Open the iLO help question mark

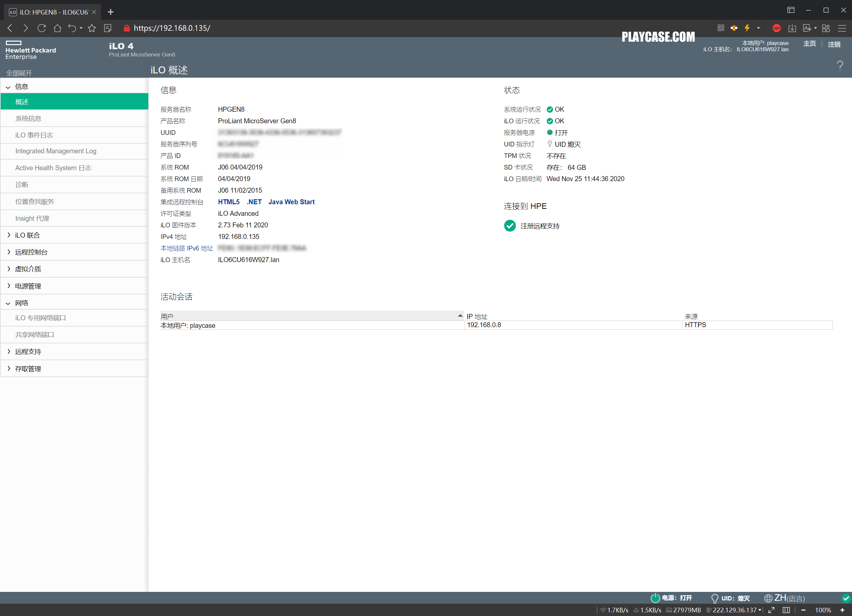click(840, 66)
